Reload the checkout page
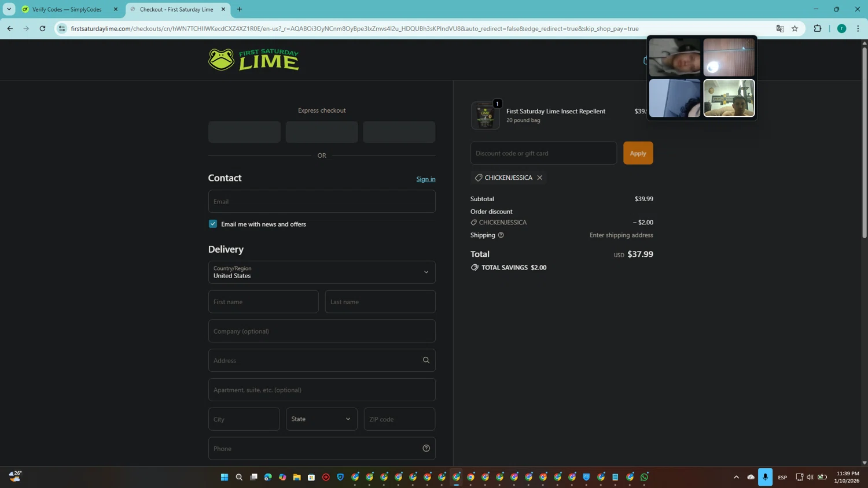868x488 pixels. (42, 28)
